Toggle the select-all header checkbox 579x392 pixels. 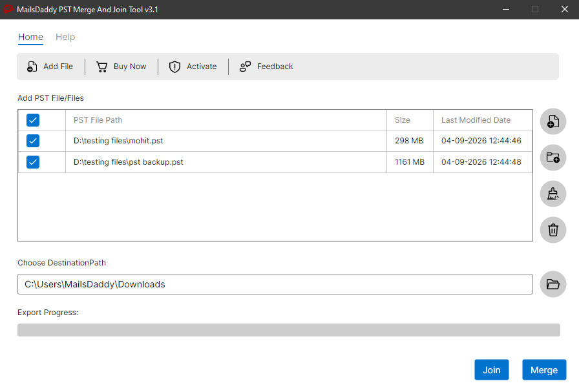coord(33,120)
